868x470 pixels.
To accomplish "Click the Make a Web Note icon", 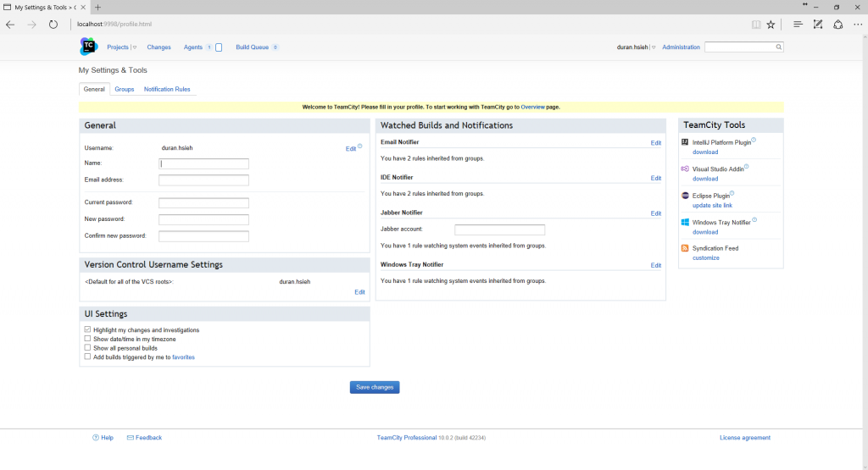I will coord(818,25).
